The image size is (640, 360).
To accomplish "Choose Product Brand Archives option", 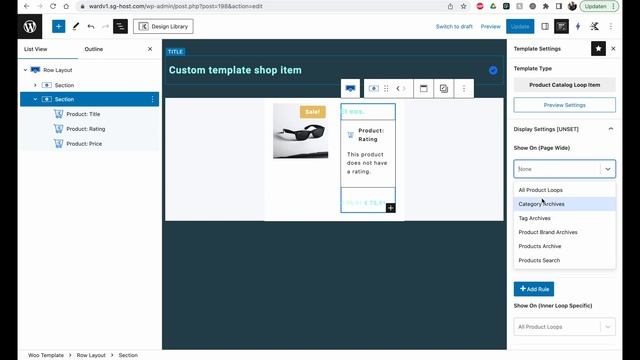I will point(564,232).
